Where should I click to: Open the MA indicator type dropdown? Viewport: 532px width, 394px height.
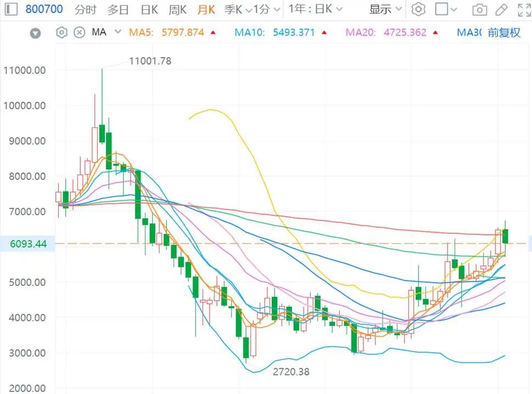[117, 32]
